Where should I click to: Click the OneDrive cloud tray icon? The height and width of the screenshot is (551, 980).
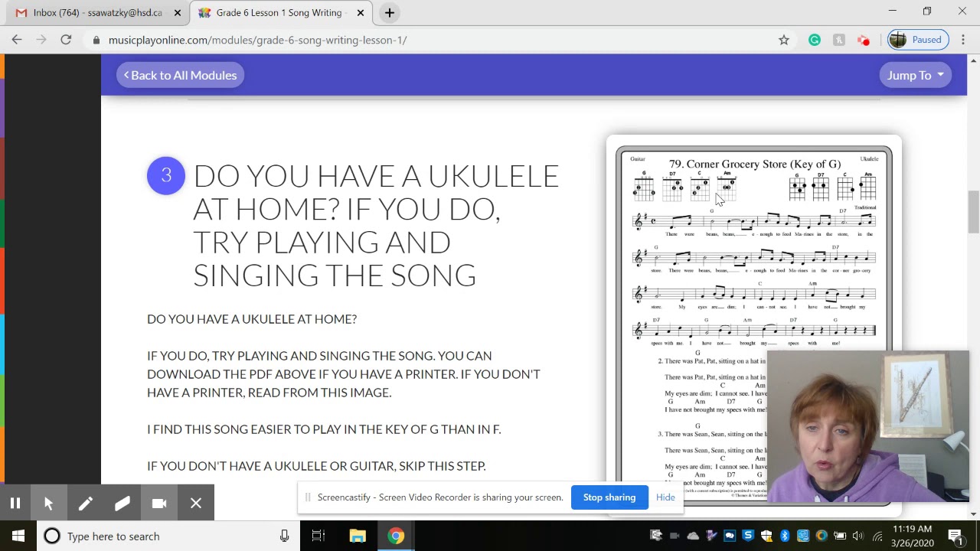[693, 536]
